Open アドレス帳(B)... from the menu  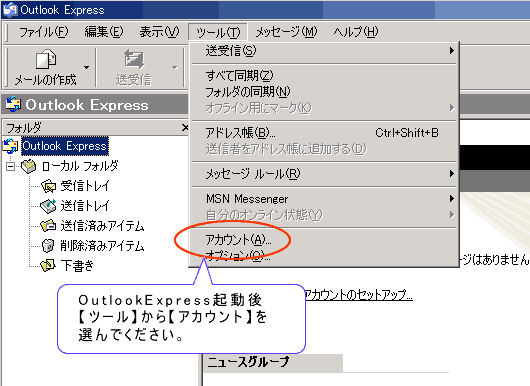click(324, 132)
